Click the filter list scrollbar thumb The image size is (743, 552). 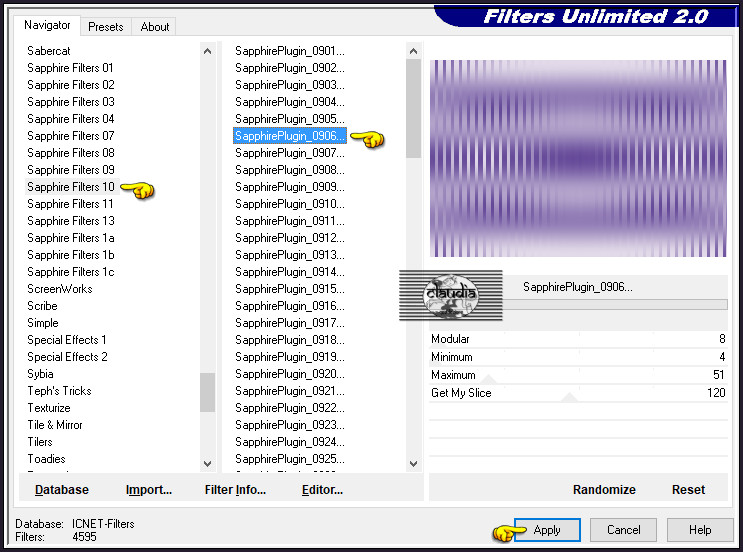[x=413, y=109]
